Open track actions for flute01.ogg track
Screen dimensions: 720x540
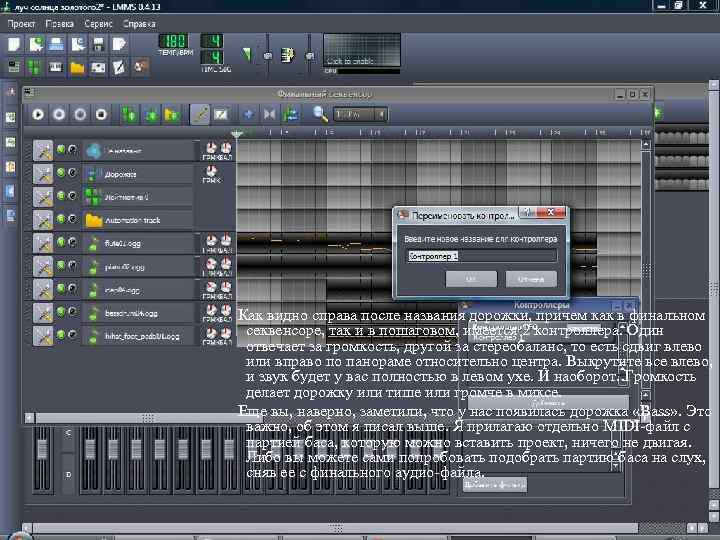(43, 242)
